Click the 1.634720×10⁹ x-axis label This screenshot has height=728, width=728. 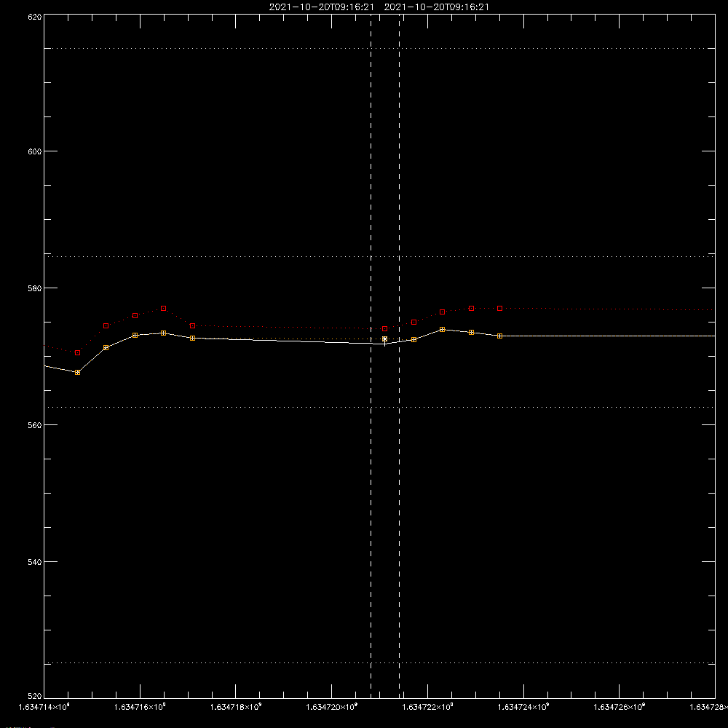point(331,707)
